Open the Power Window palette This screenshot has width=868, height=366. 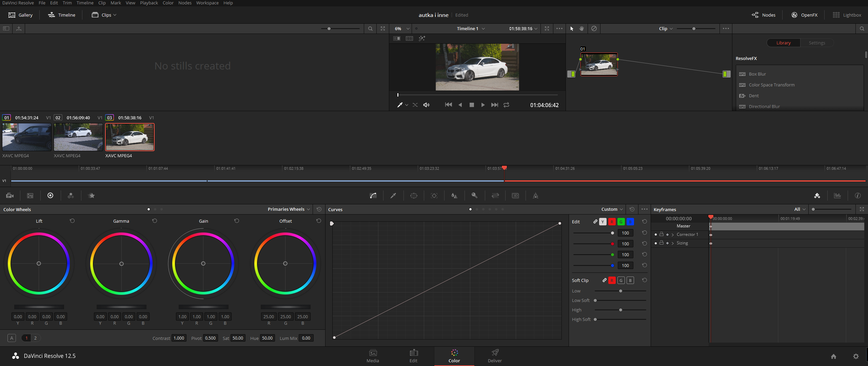[414, 196]
